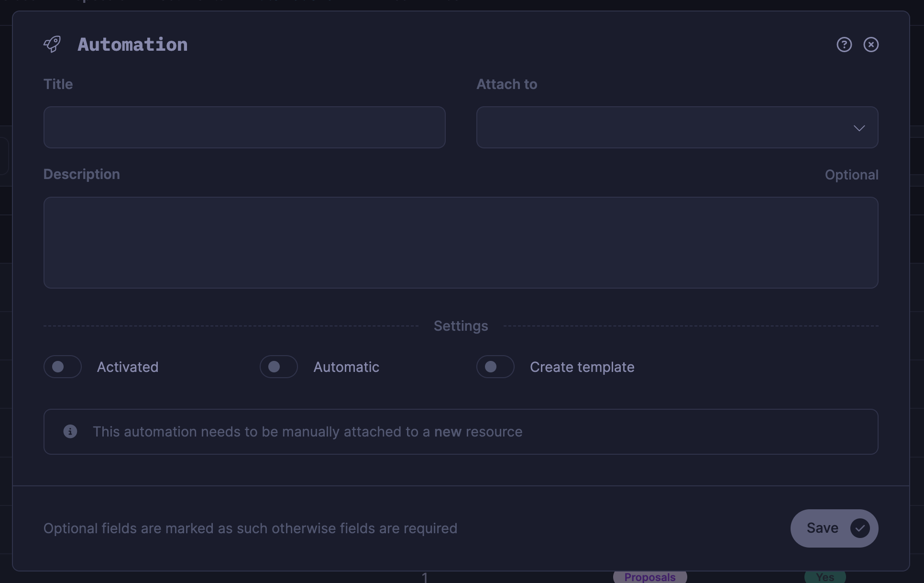The image size is (924, 583).
Task: Enable the Activated setting
Action: pyautogui.click(x=63, y=367)
